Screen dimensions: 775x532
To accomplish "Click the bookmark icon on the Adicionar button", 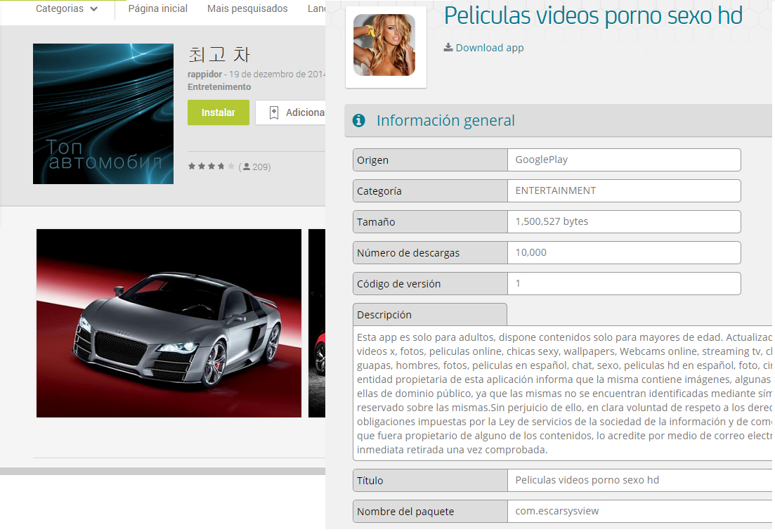I will tap(274, 112).
